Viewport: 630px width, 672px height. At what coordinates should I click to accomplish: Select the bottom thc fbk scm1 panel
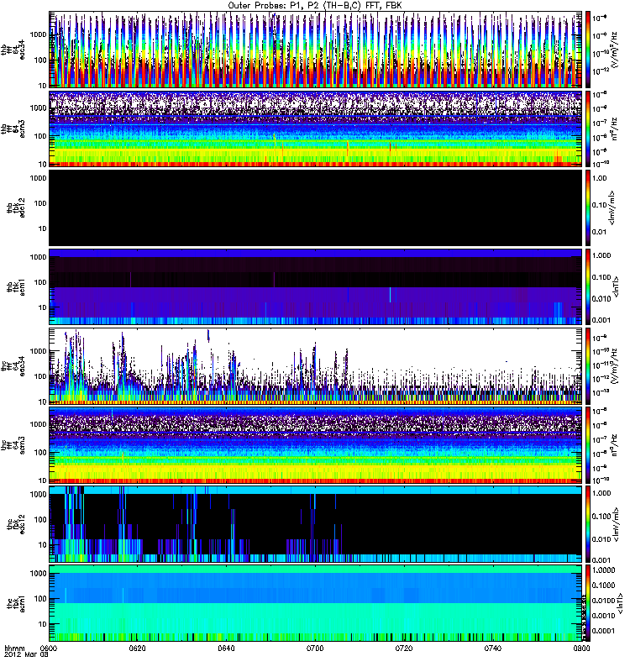pos(315,602)
